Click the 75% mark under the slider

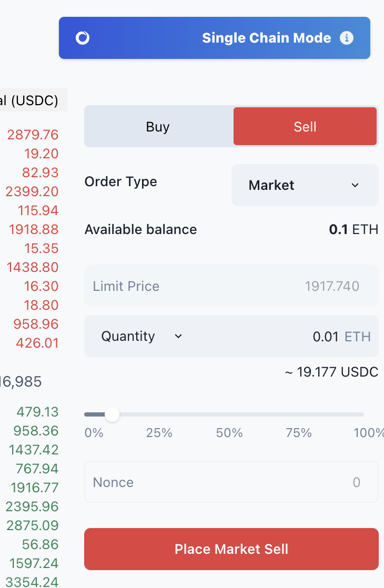tap(299, 433)
